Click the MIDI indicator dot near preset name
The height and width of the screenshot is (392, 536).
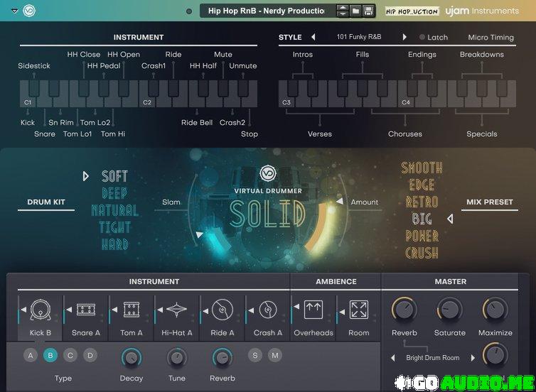(188, 11)
